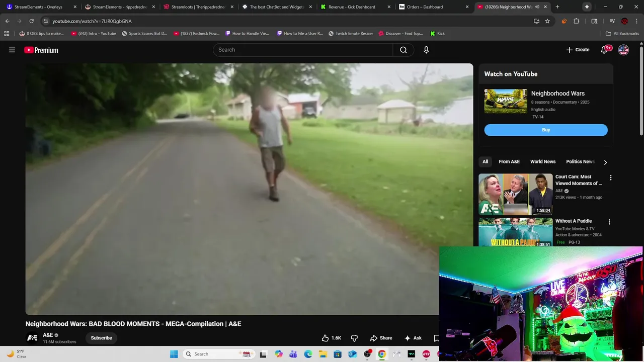Open a new browser tab with plus
Screen dimensions: 644x362
pyautogui.click(x=557, y=7)
